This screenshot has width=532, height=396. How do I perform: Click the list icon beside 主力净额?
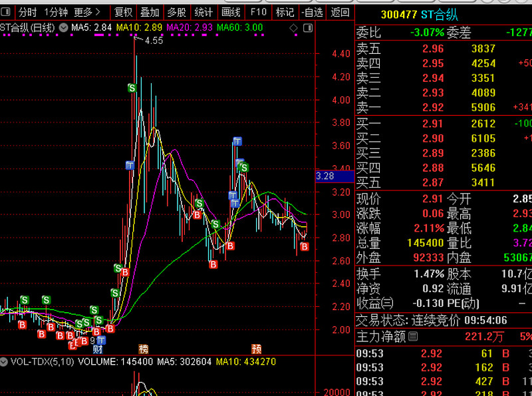(x=413, y=337)
